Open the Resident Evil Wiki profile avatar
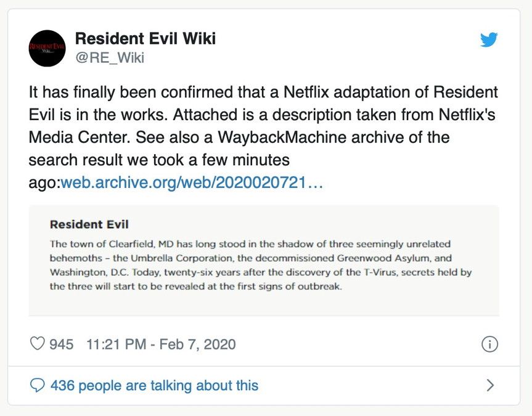 47,48
